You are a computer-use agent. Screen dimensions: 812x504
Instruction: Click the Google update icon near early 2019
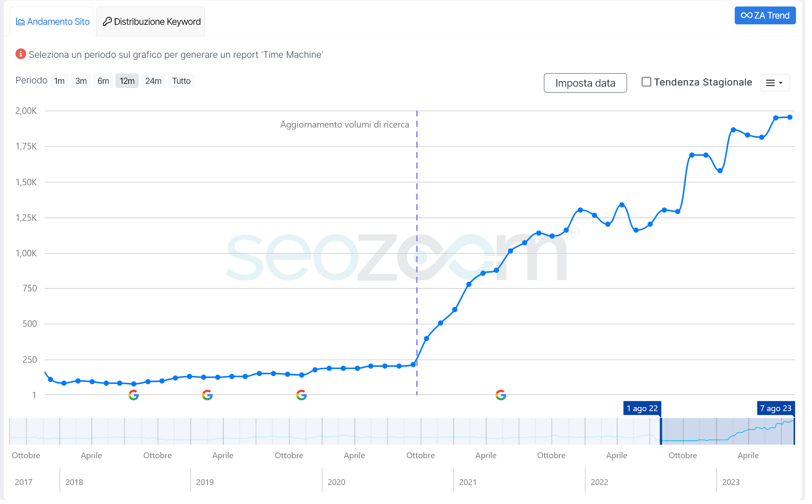[x=207, y=395]
